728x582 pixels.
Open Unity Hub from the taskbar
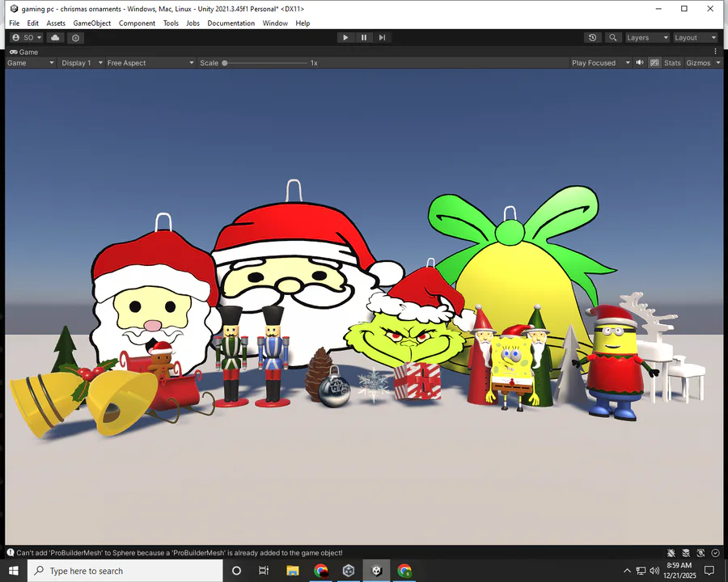click(x=349, y=571)
